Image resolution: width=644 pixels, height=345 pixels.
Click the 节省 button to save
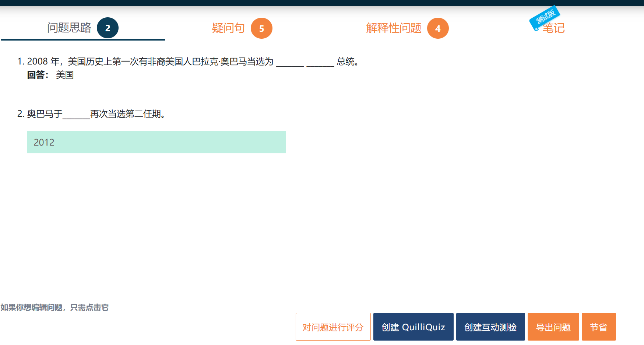[x=598, y=327]
